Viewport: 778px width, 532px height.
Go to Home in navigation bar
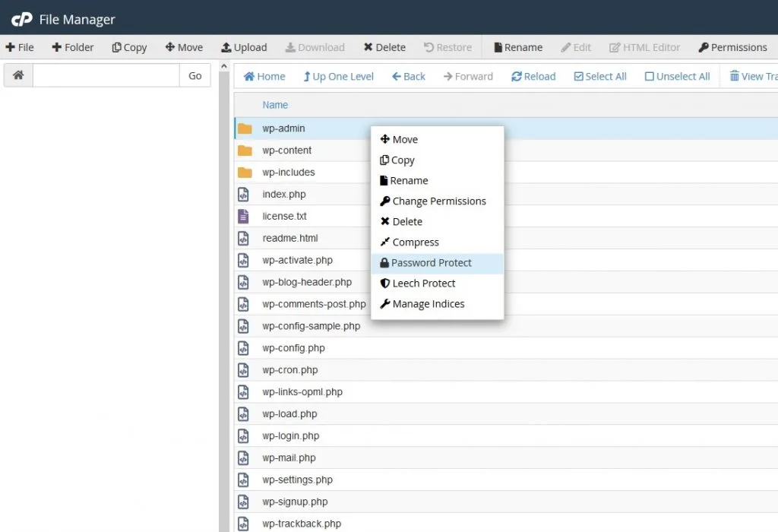pyautogui.click(x=264, y=77)
